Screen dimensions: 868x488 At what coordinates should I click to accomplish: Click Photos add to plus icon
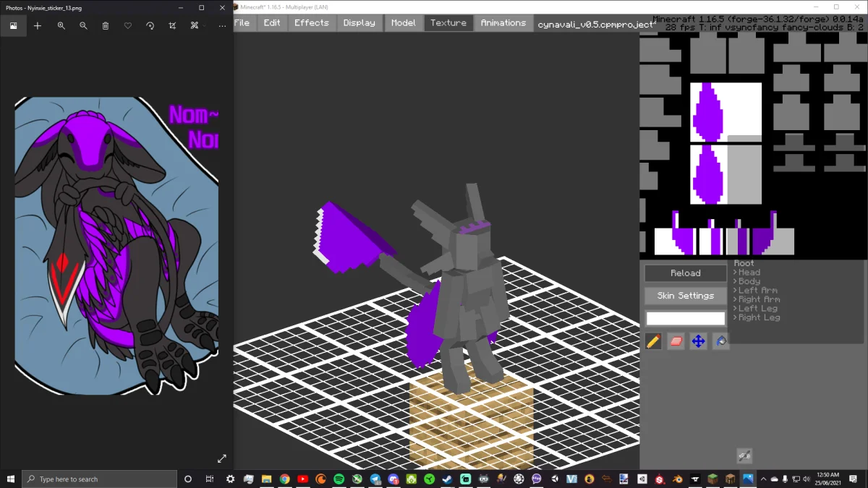point(38,25)
